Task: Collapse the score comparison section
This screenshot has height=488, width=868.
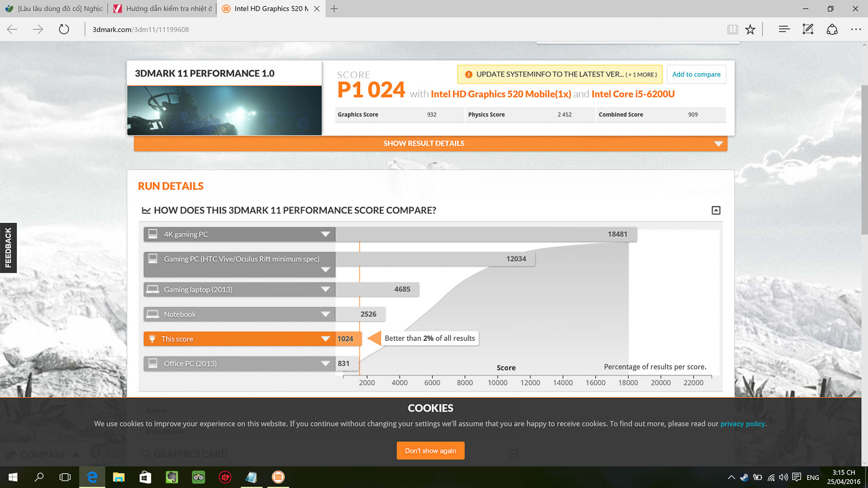Action: [715, 211]
